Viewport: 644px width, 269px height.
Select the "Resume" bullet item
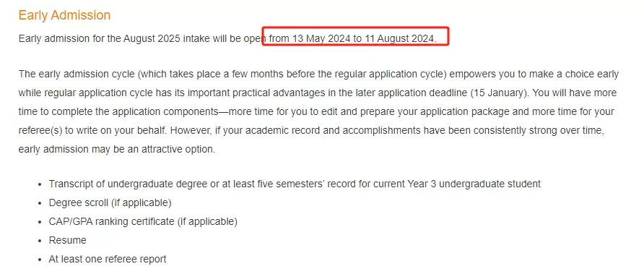[x=67, y=240]
